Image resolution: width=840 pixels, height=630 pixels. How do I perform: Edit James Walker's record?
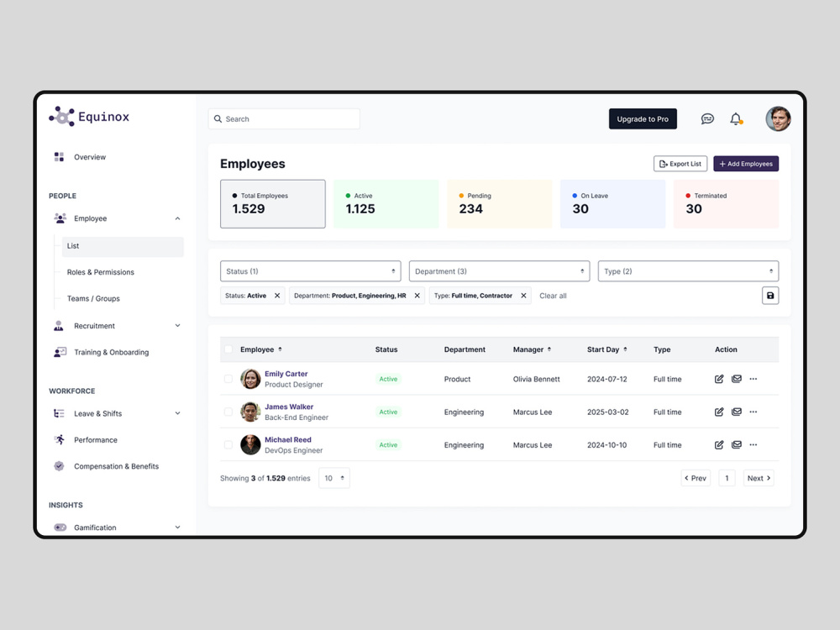coord(719,412)
